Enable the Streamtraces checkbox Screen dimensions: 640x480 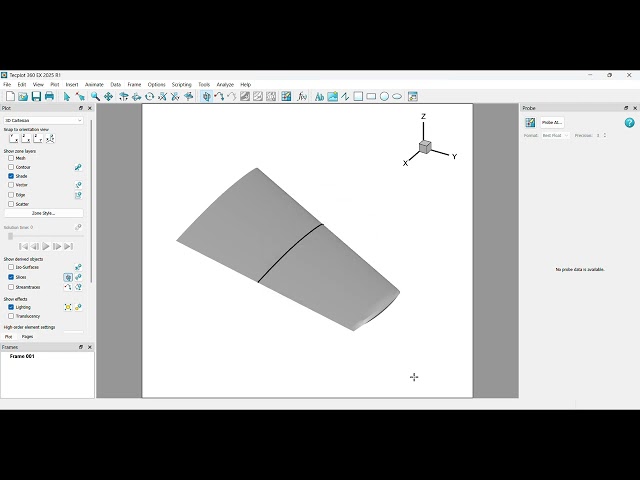click(x=11, y=287)
